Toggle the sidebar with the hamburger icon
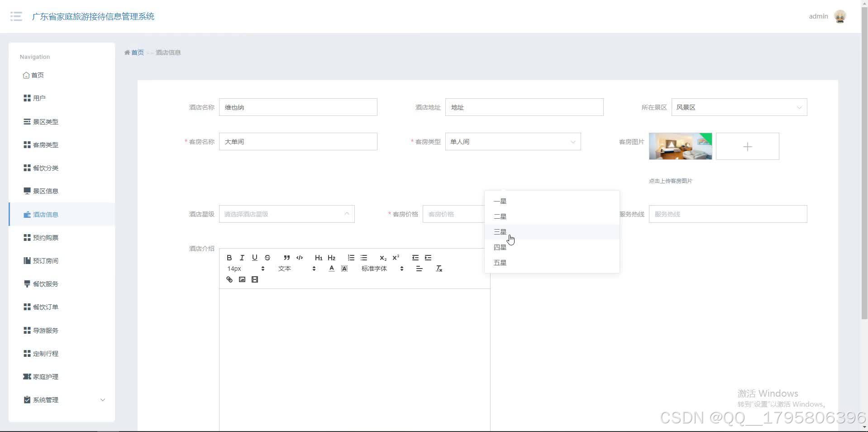The height and width of the screenshot is (432, 868). pos(16,16)
